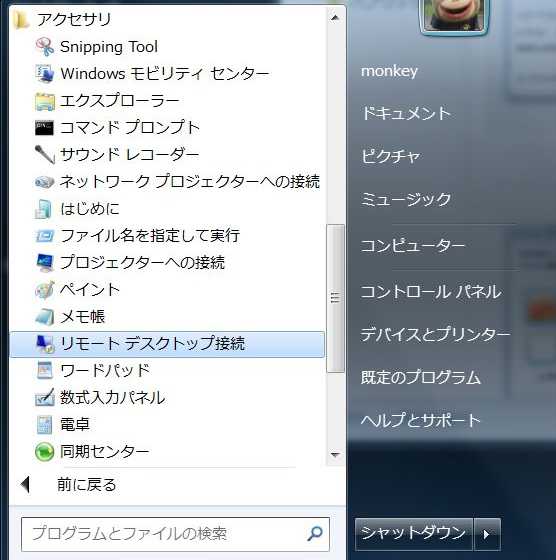This screenshot has width=556, height=560.
Task: Click the scrollbar down arrow in program list
Action: (335, 455)
